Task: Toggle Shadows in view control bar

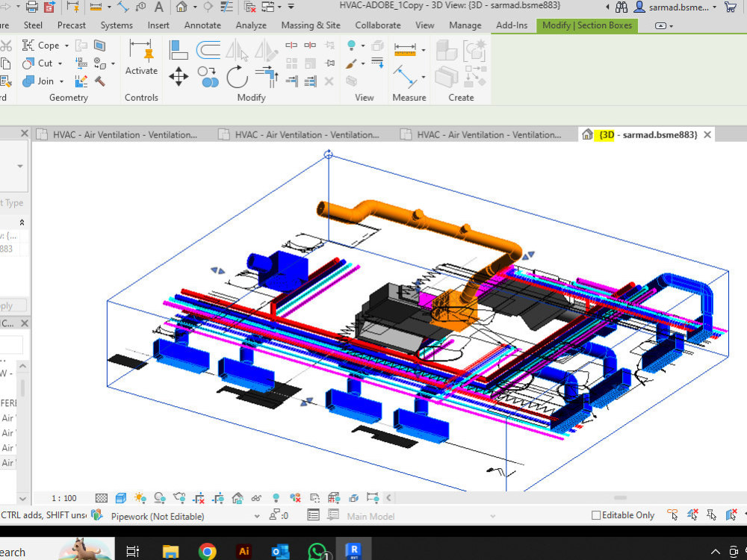Action: pyautogui.click(x=160, y=498)
